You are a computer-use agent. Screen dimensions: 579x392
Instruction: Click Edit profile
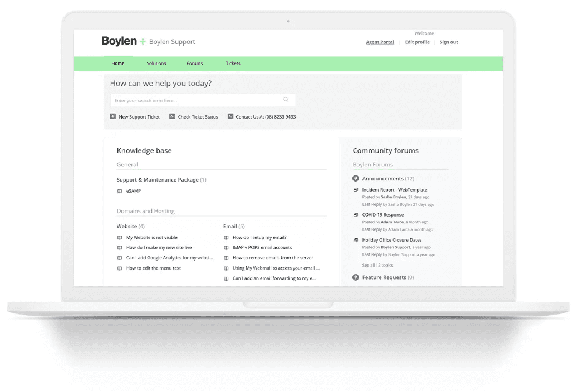417,42
